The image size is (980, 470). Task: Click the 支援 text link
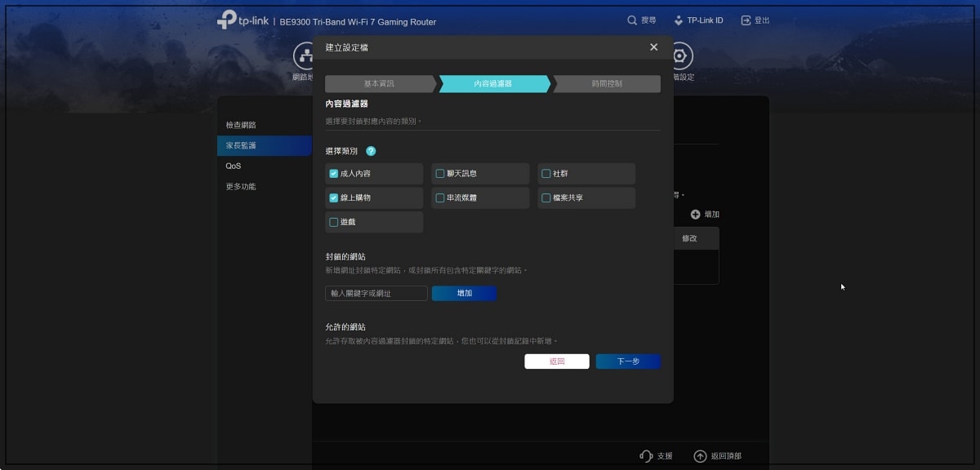pos(665,456)
